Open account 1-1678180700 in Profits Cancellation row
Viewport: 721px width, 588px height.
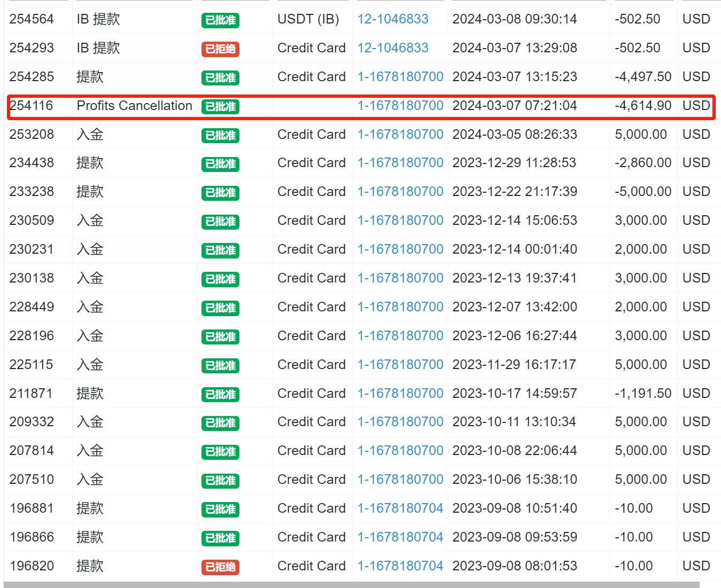click(x=400, y=106)
